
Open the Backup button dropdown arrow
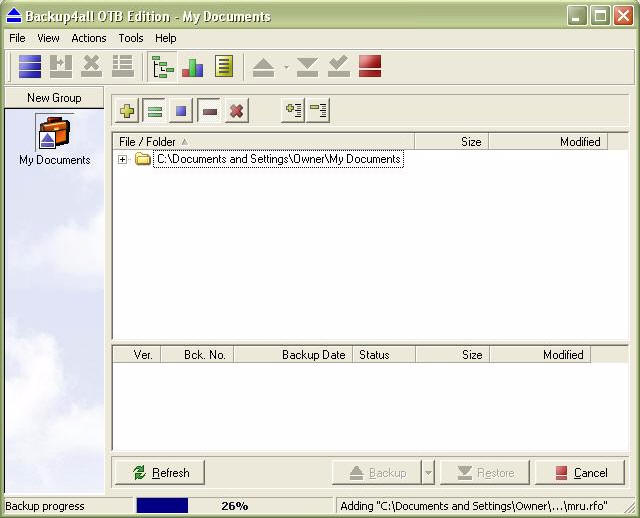(428, 473)
